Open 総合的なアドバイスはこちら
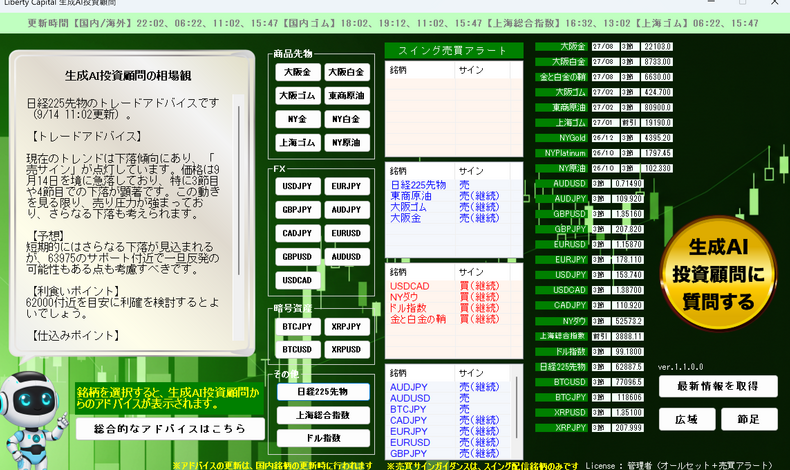This screenshot has height=470, width=790. coord(170,429)
